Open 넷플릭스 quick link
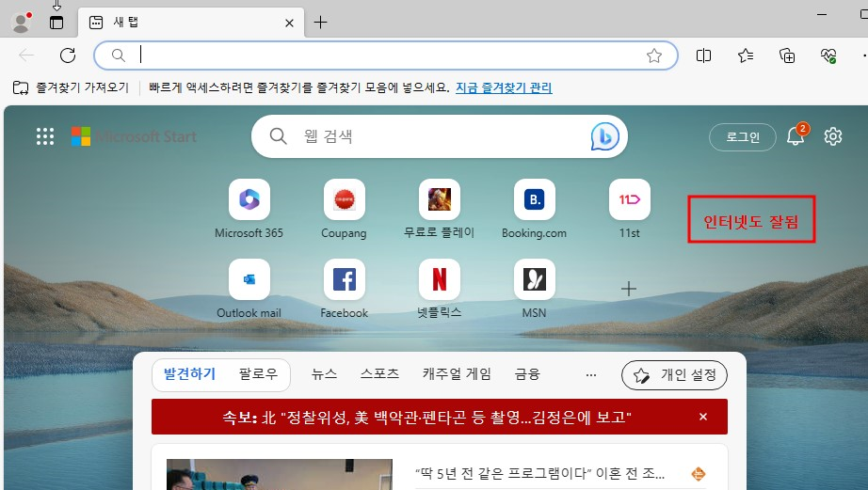868x490 pixels. tap(439, 289)
